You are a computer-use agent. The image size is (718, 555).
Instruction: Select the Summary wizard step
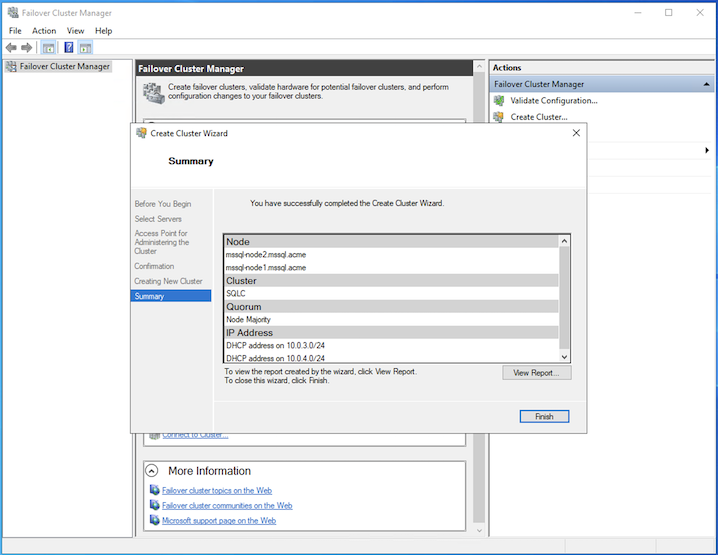click(171, 296)
